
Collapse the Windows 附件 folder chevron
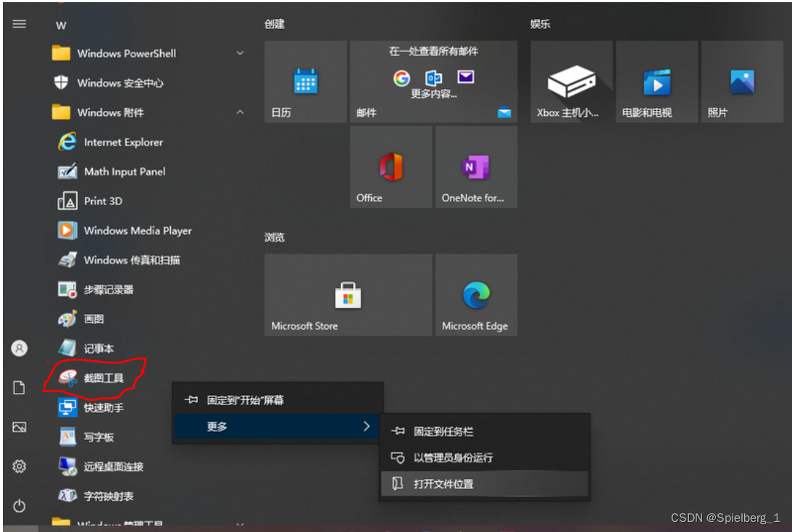(x=240, y=112)
